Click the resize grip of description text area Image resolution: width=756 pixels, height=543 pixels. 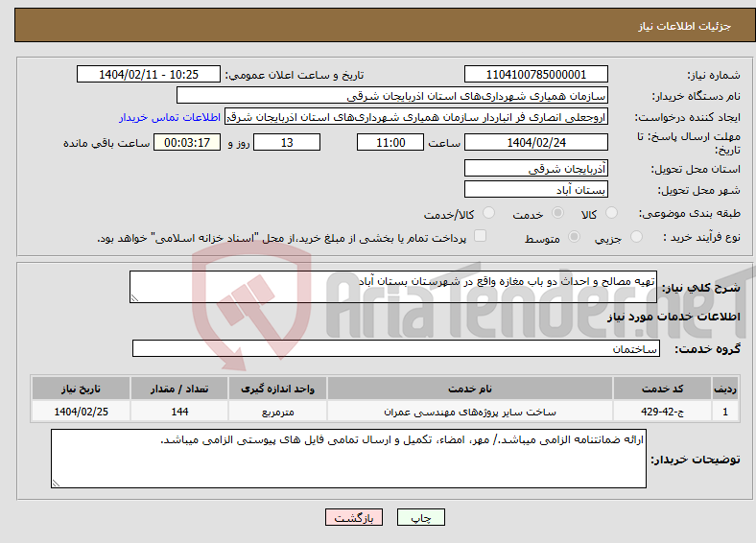click(134, 298)
